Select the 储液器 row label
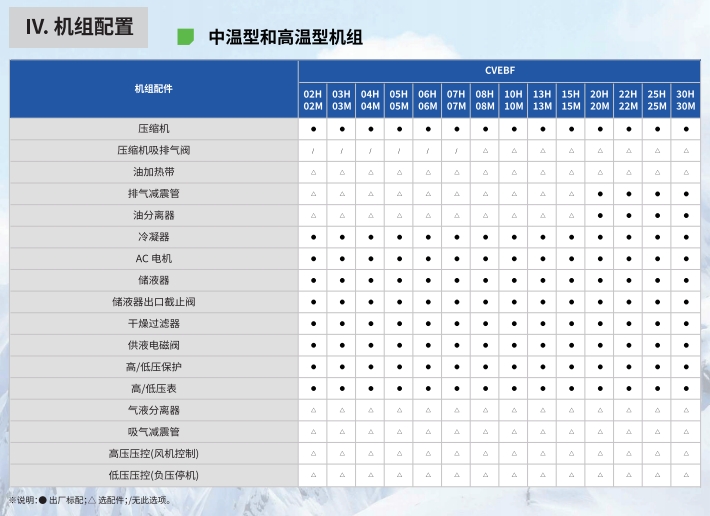 (x=154, y=280)
